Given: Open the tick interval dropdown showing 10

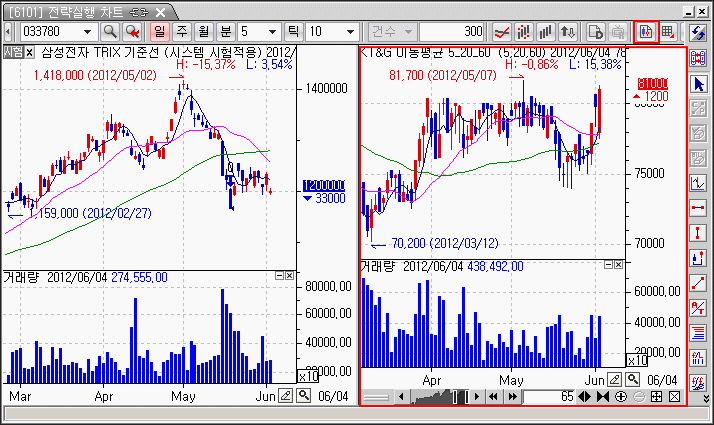Looking at the screenshot, I should pyautogui.click(x=351, y=31).
